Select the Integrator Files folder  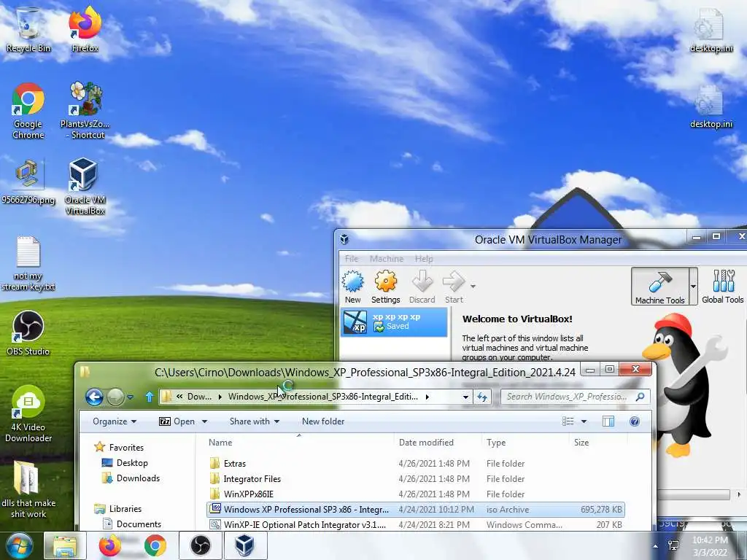click(415, 478)
